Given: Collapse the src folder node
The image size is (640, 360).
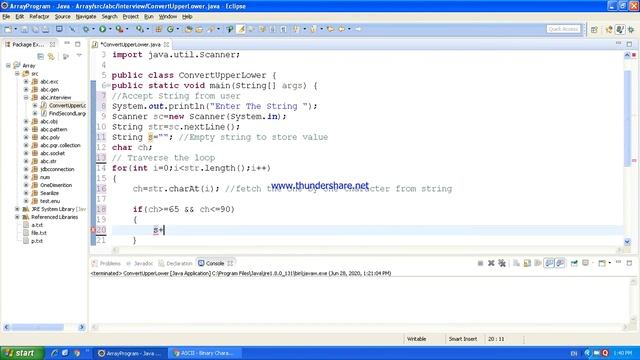Looking at the screenshot, I should point(17,73).
